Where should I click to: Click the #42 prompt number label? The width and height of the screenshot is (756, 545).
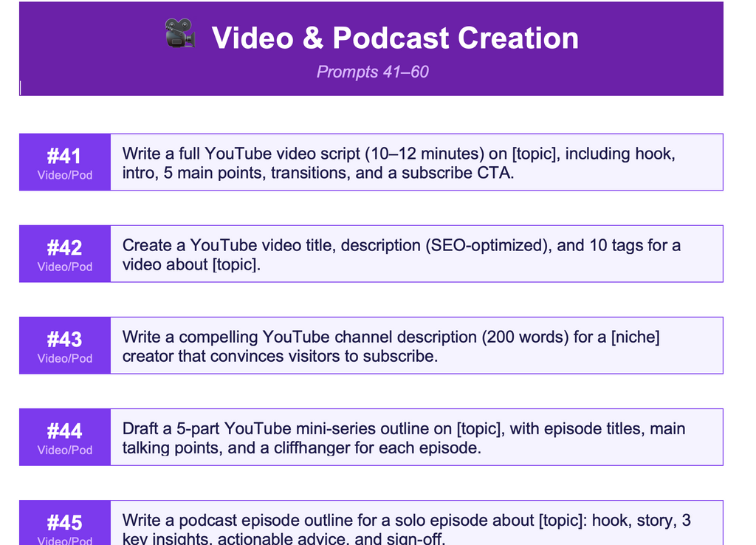[x=65, y=248]
